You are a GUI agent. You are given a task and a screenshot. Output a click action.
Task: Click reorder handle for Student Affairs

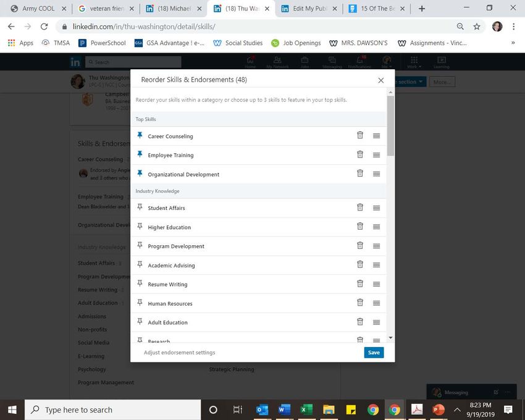376,208
